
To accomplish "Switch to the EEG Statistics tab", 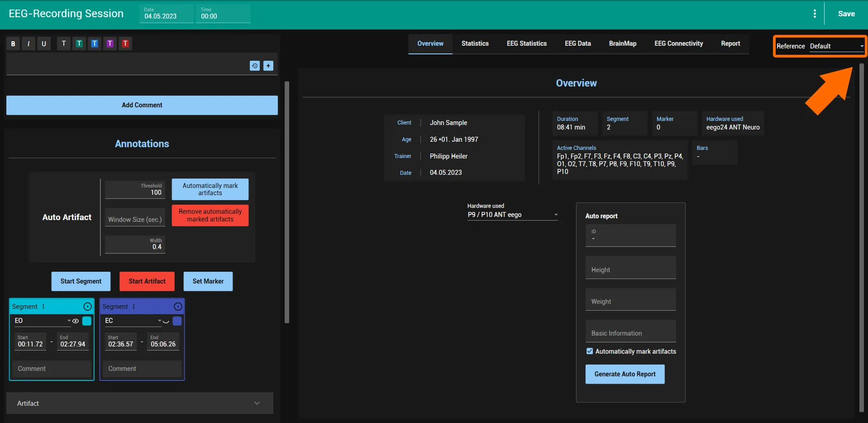I will pos(527,43).
